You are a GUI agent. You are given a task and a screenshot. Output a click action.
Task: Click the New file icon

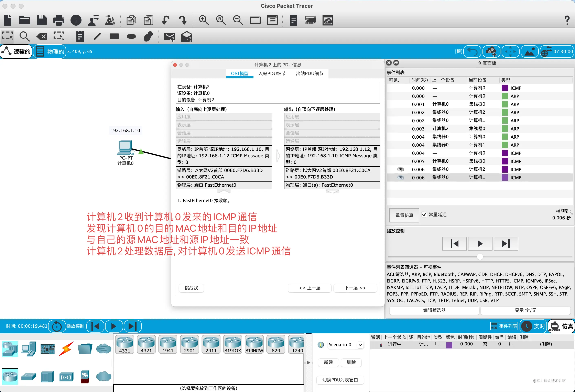click(8, 20)
